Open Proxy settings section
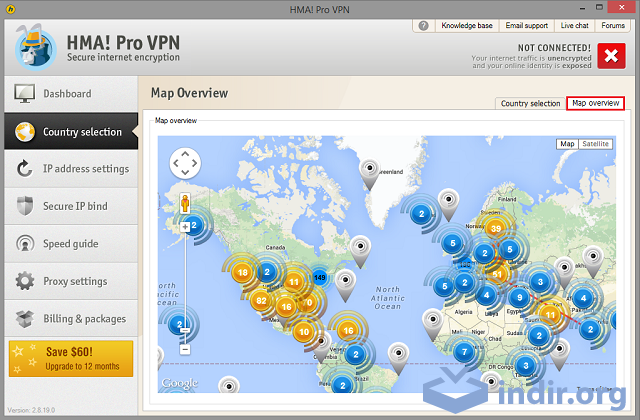Image resolution: width=640 pixels, height=420 pixels. coord(71,281)
